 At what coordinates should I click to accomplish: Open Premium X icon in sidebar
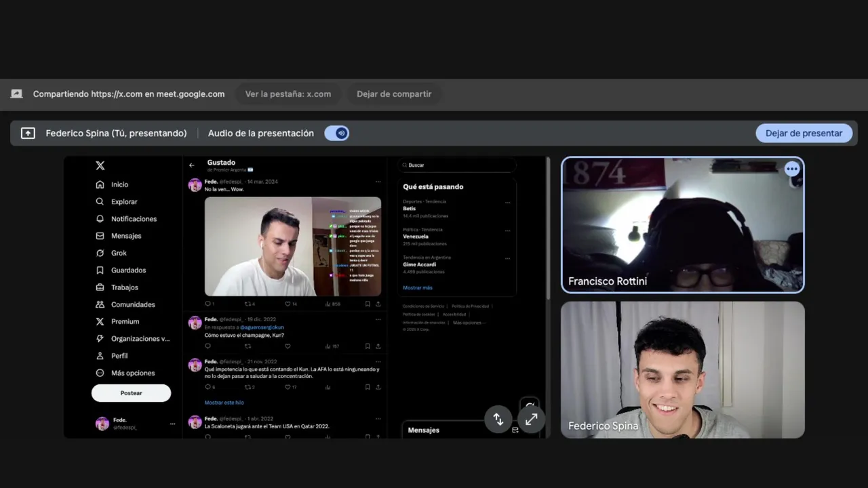[100, 321]
